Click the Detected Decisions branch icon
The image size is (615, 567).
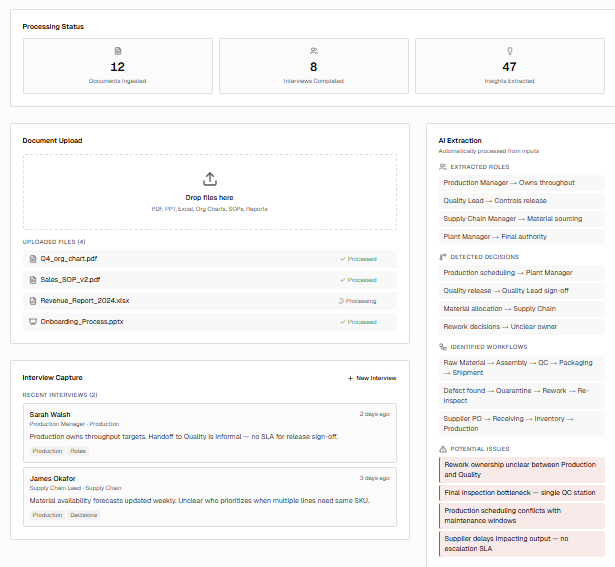click(443, 257)
